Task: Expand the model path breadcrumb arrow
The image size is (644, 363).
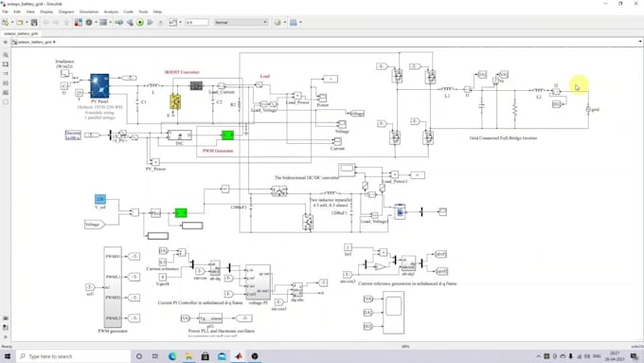Action: click(54, 42)
